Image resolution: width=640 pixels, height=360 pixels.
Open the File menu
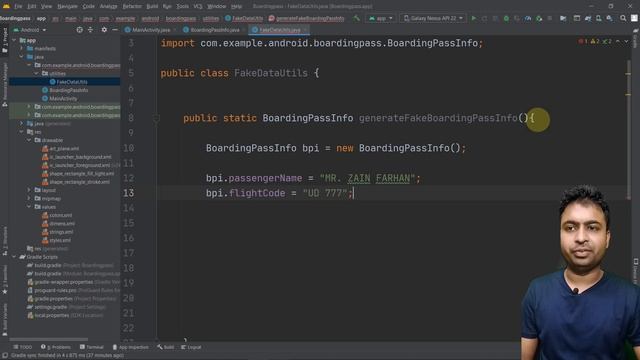pyautogui.click(x=18, y=7)
